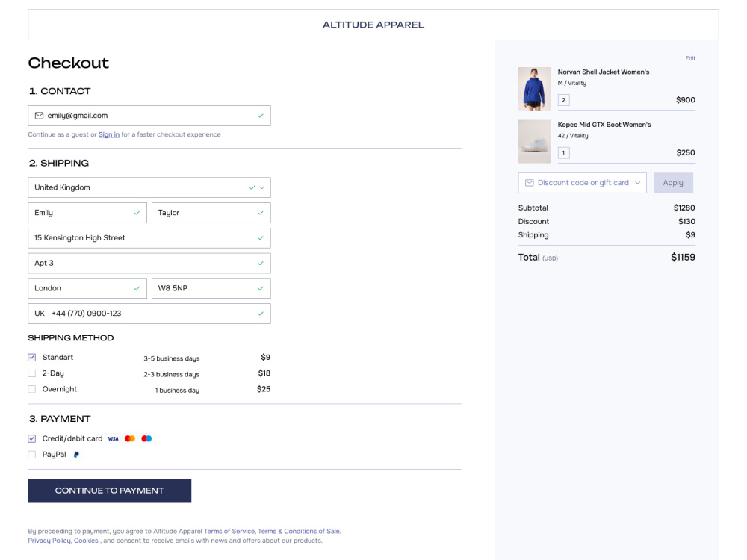Click the W8 5NP postcode field
This screenshot has width=747, height=560.
coord(211,288)
